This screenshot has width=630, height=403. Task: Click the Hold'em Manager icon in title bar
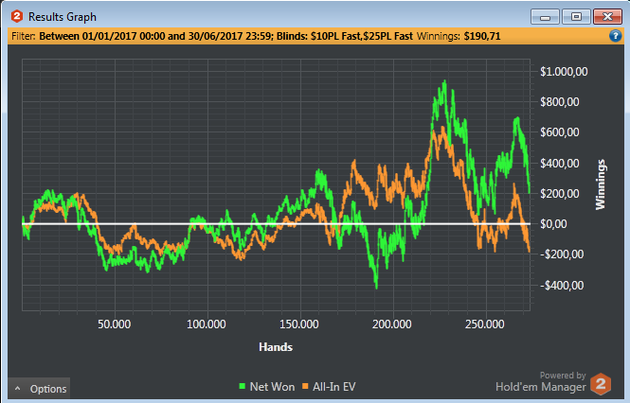coord(15,15)
